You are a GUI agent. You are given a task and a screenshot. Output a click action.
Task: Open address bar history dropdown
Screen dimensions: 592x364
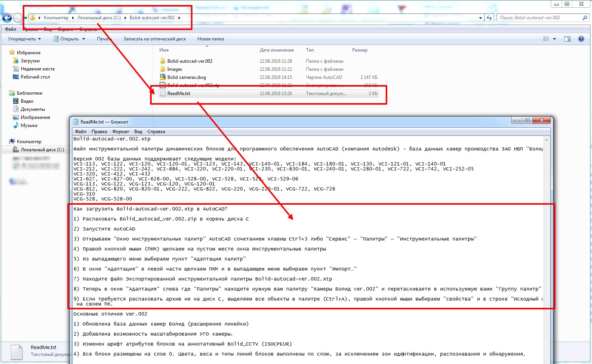click(480, 18)
